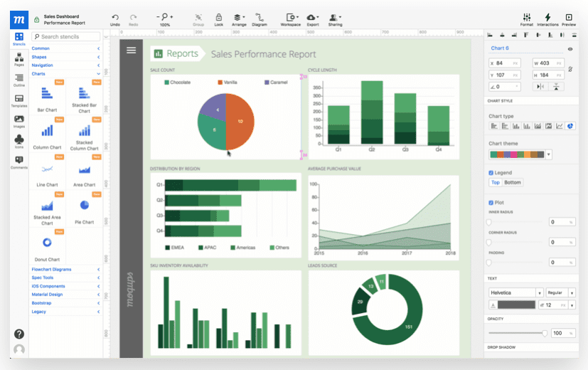Click the Reports breadcrumb label
The image size is (588, 370).
tap(182, 53)
